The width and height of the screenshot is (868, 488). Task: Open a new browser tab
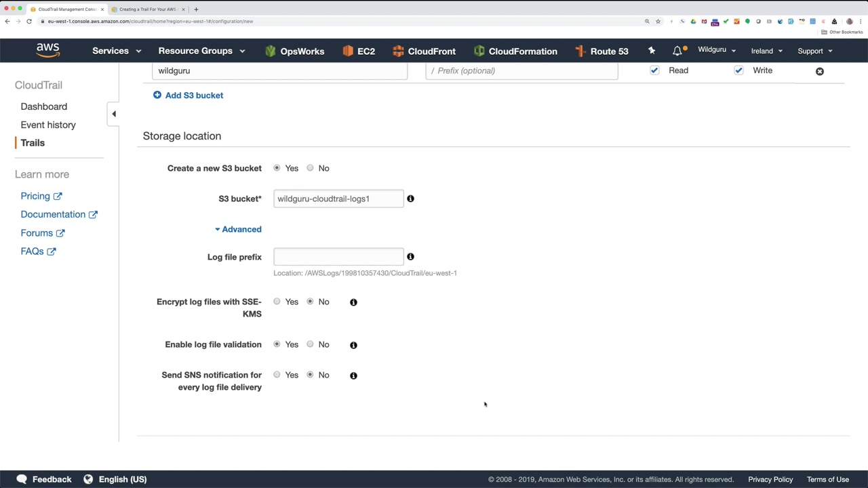coord(196,9)
